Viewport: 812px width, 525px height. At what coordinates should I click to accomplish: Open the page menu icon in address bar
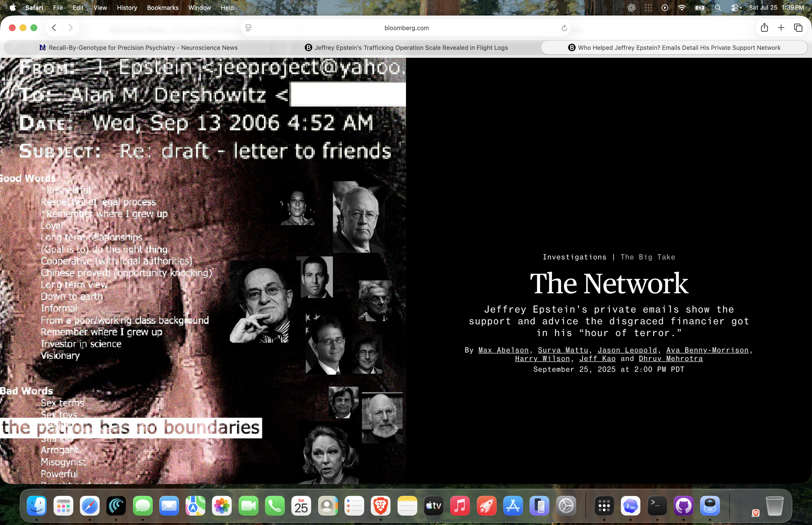tap(248, 28)
